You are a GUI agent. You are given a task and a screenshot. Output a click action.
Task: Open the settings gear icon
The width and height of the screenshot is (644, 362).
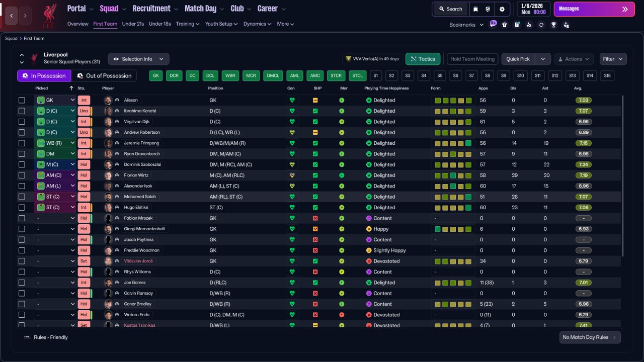(x=502, y=9)
